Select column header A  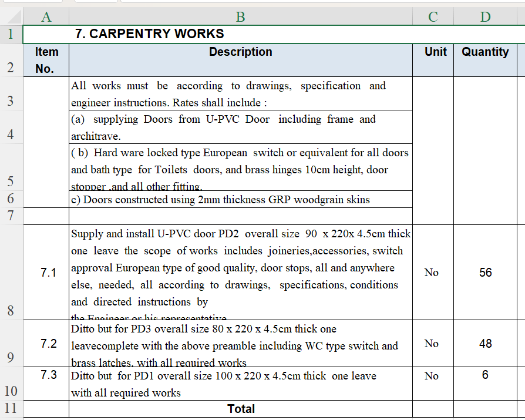pyautogui.click(x=46, y=16)
